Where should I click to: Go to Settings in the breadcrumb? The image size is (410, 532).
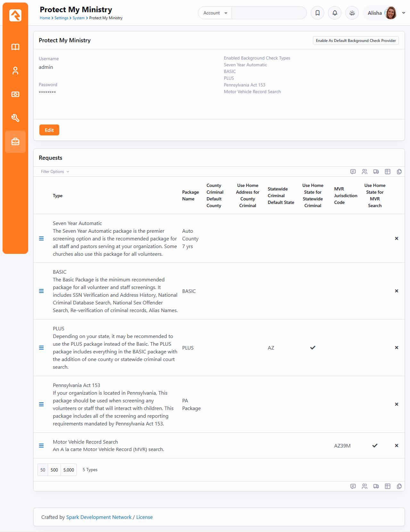[x=61, y=18]
